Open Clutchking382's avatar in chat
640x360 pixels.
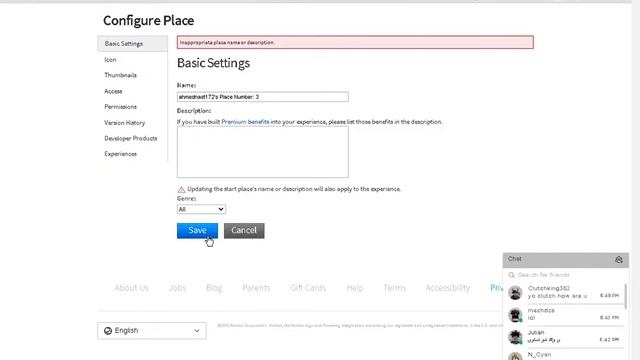coord(515,293)
